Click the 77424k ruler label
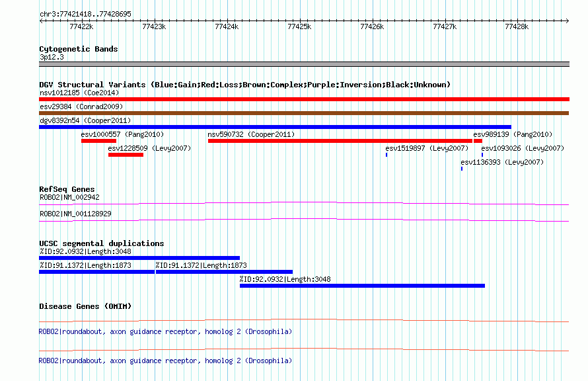Image resolution: width=588 pixels, height=381 pixels. [227, 26]
